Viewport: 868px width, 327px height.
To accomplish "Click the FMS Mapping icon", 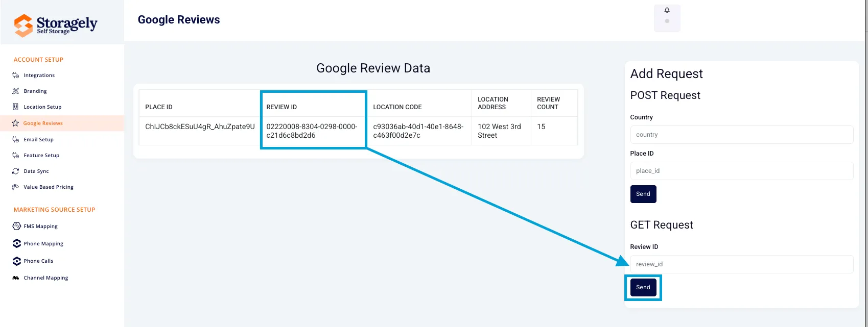I will click(x=17, y=226).
